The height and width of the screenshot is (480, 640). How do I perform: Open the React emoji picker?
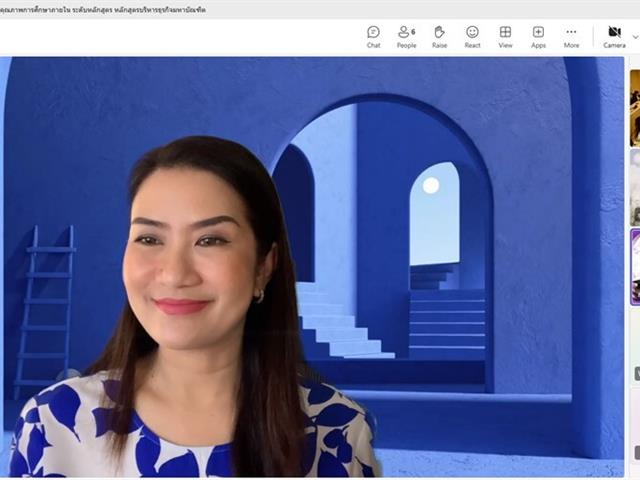(x=472, y=37)
